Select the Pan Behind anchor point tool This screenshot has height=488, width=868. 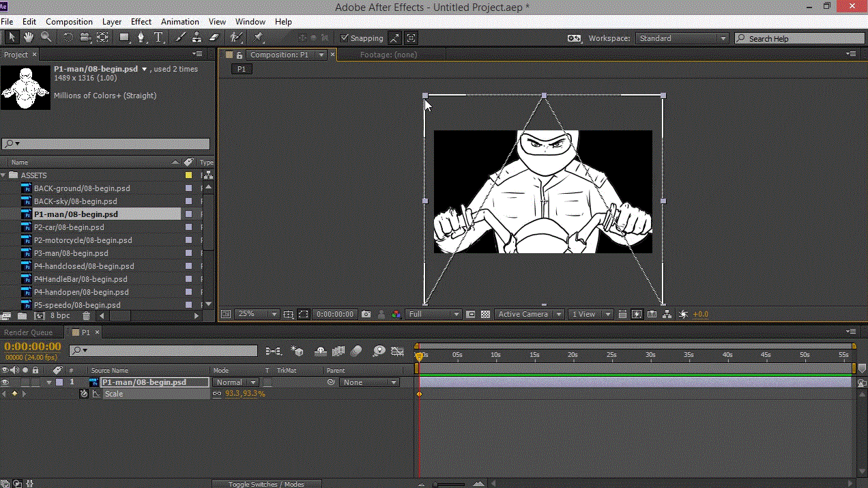tap(102, 38)
